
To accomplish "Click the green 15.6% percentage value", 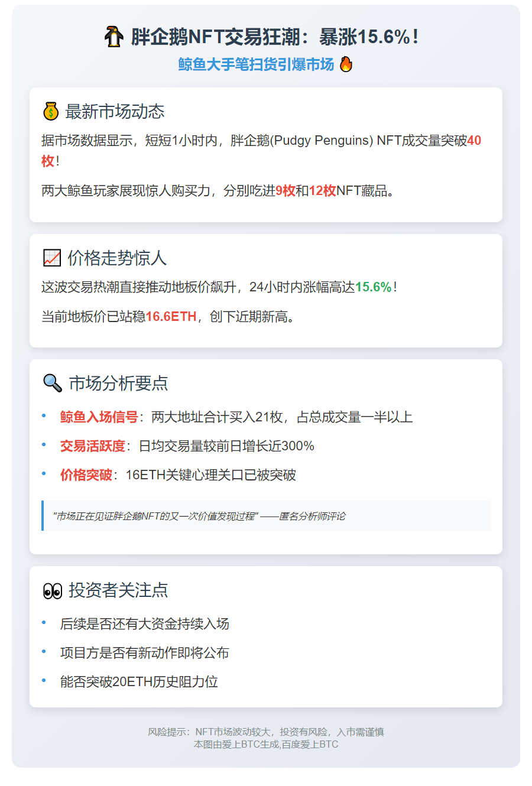I will click(373, 287).
